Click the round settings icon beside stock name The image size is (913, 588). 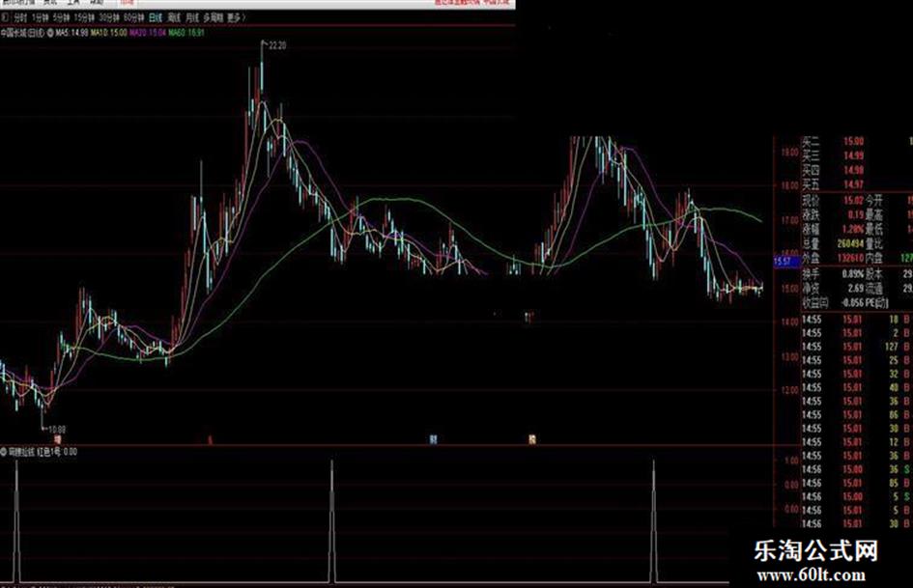pos(50,33)
